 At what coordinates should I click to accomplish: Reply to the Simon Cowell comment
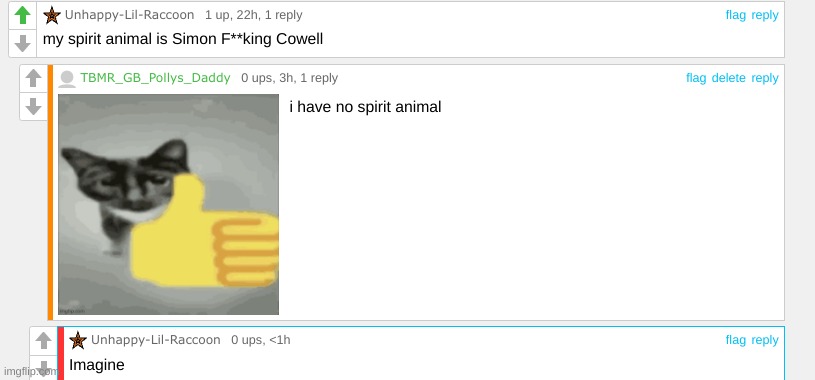(765, 16)
